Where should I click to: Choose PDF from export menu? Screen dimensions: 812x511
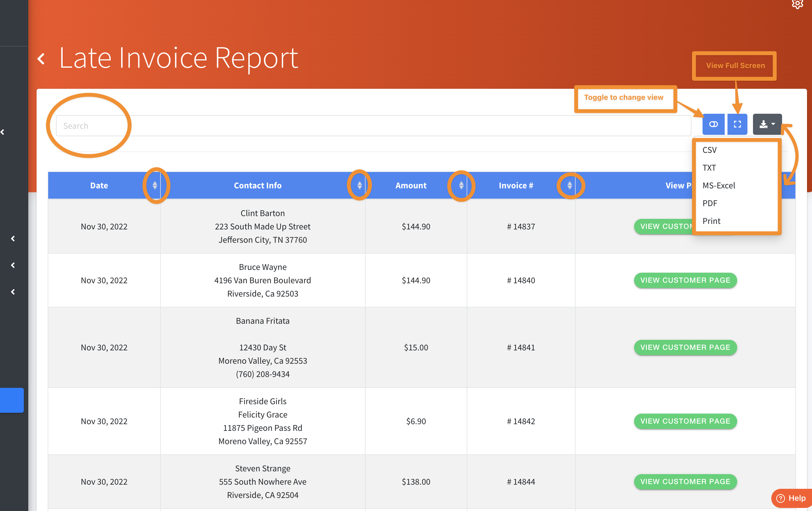click(710, 203)
